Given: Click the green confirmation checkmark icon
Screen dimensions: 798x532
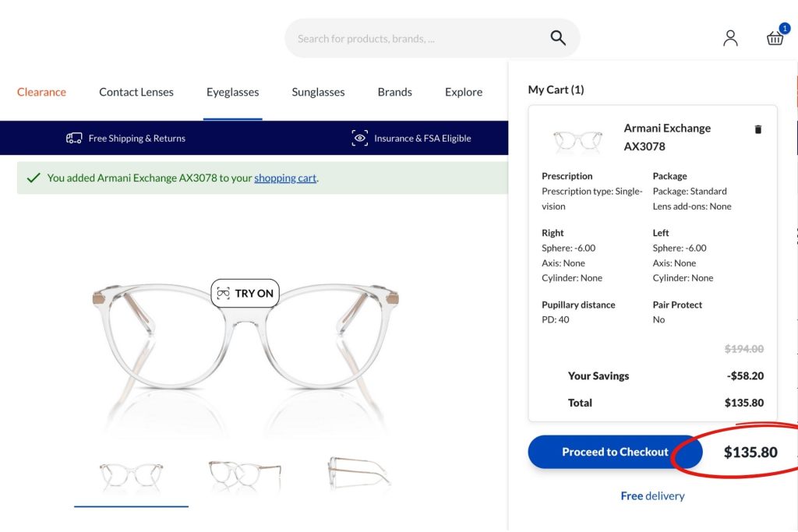Looking at the screenshot, I should 32,178.
